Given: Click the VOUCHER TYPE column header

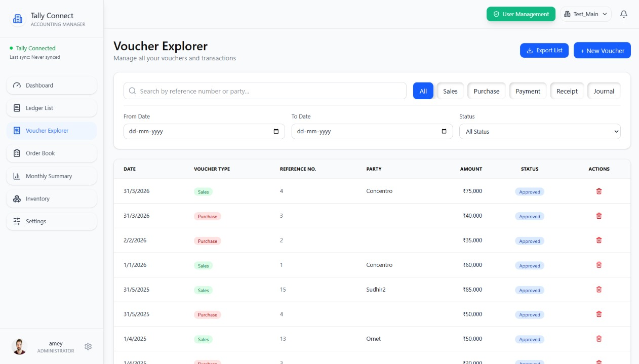Looking at the screenshot, I should click(212, 169).
